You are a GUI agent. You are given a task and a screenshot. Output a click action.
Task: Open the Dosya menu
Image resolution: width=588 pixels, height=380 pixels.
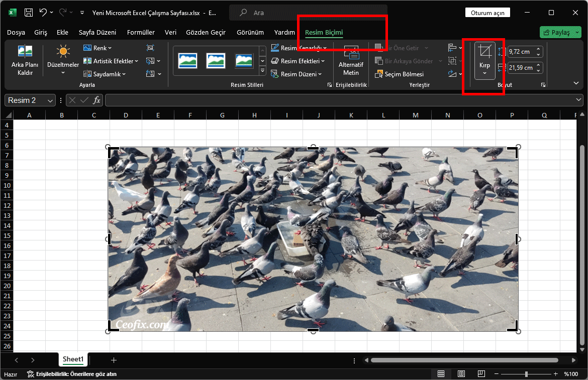click(x=16, y=33)
